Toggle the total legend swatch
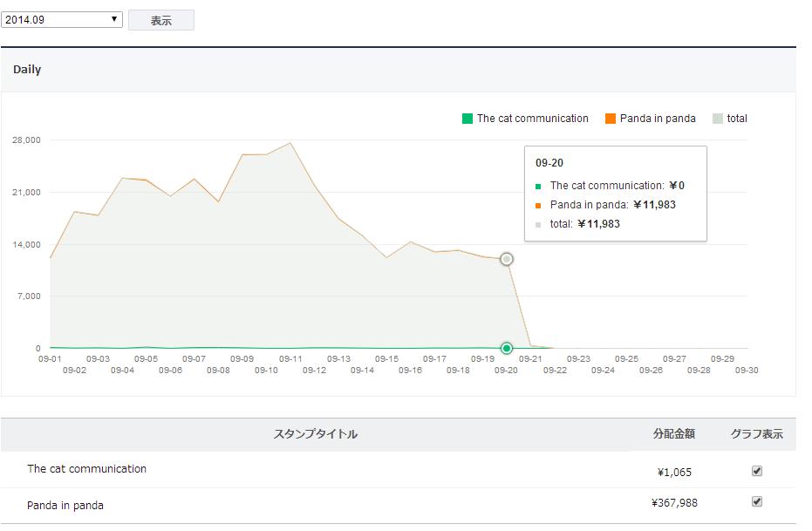The height and width of the screenshot is (531, 812). click(718, 119)
